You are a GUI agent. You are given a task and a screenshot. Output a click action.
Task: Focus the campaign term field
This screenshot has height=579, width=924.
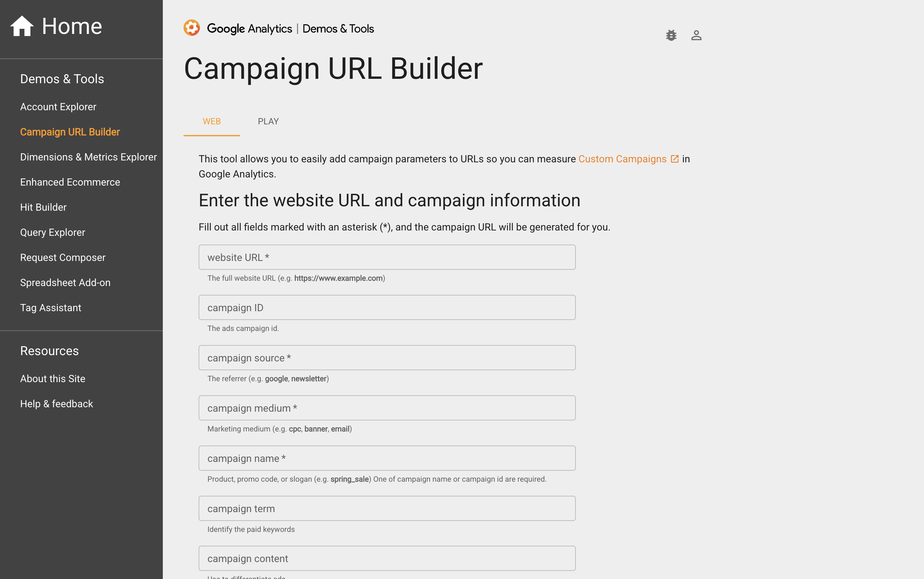click(x=387, y=509)
